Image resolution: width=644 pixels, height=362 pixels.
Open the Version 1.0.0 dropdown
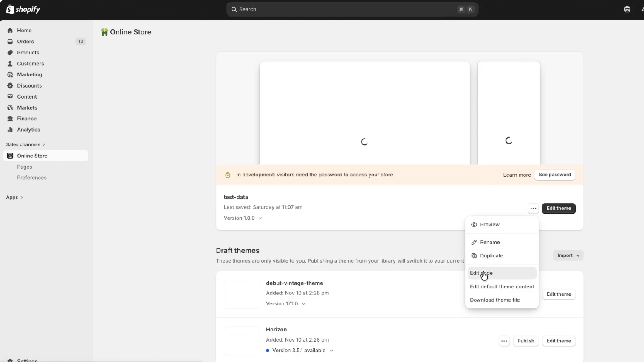243,218
